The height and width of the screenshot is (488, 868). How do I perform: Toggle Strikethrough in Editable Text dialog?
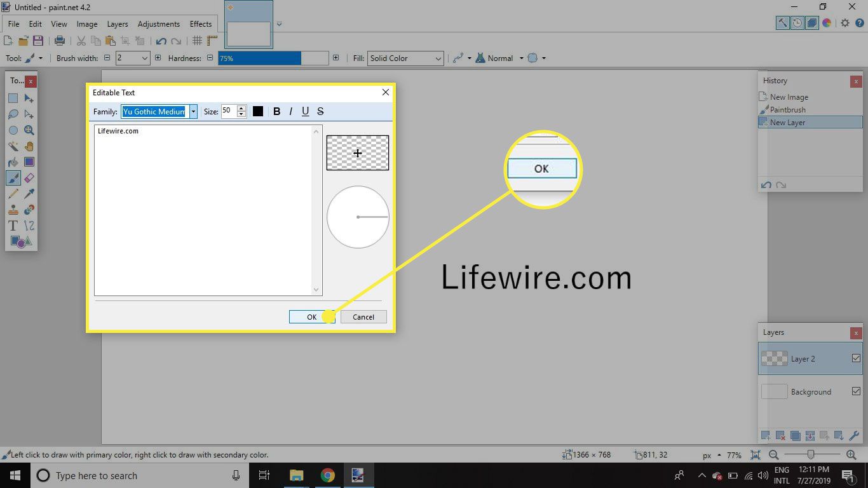point(320,111)
